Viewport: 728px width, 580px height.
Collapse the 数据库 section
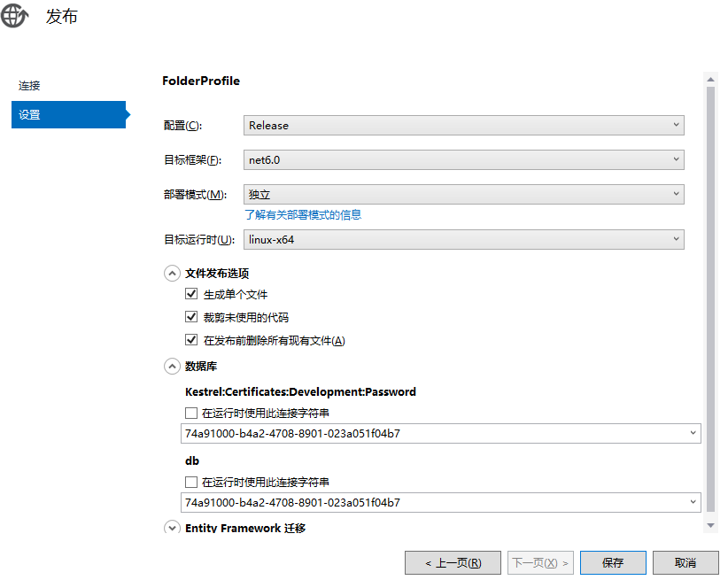coord(172,366)
